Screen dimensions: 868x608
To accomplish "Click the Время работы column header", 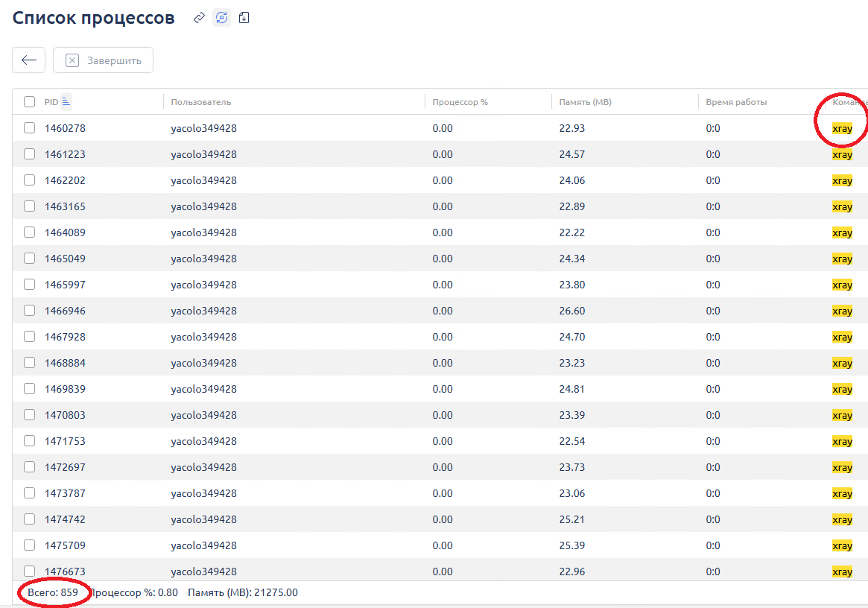I will 736,102.
